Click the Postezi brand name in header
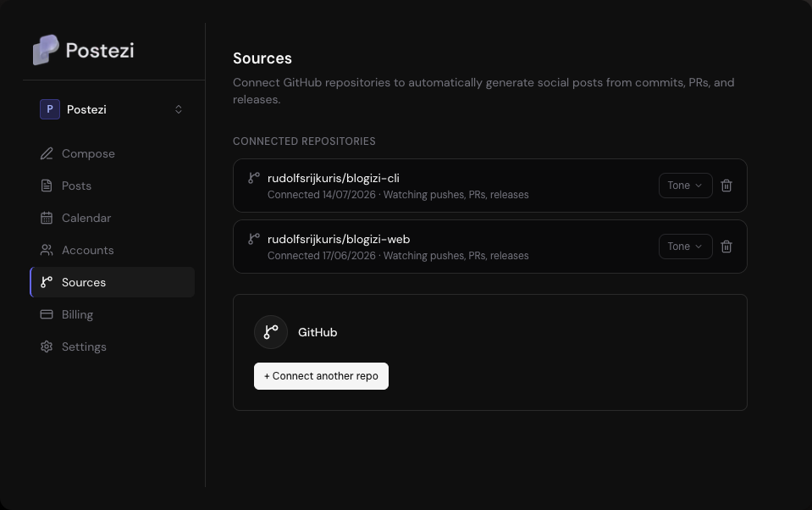Viewport: 812px width, 510px height. pyautogui.click(x=100, y=50)
